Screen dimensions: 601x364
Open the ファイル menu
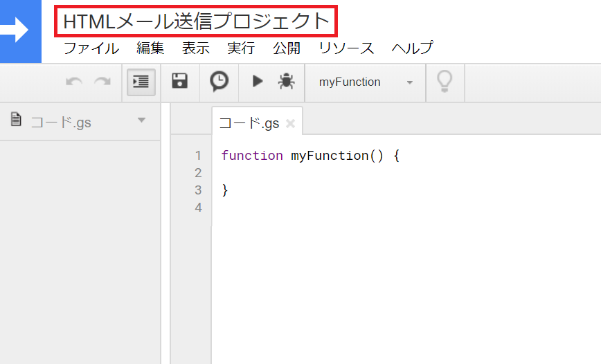click(x=91, y=48)
